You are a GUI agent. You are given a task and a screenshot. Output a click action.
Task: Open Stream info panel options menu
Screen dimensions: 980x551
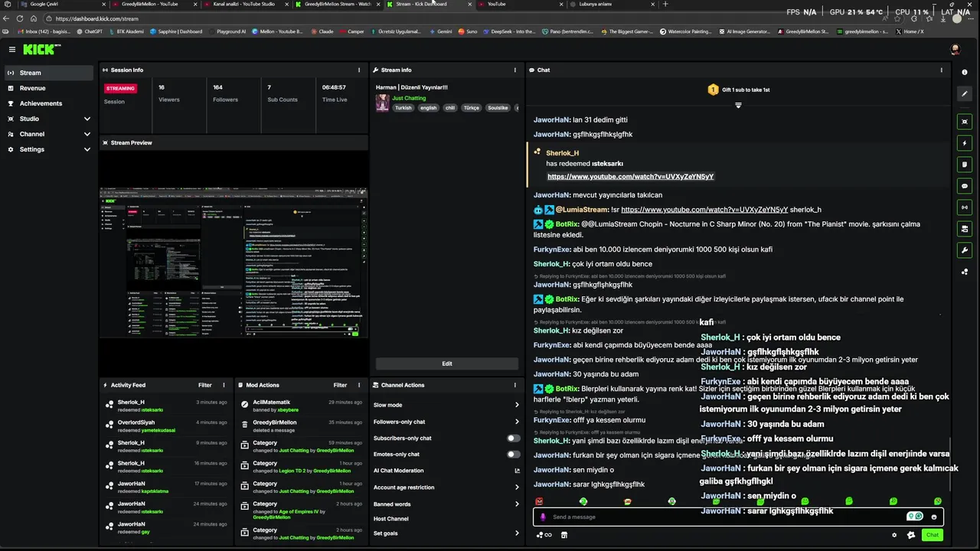click(515, 70)
